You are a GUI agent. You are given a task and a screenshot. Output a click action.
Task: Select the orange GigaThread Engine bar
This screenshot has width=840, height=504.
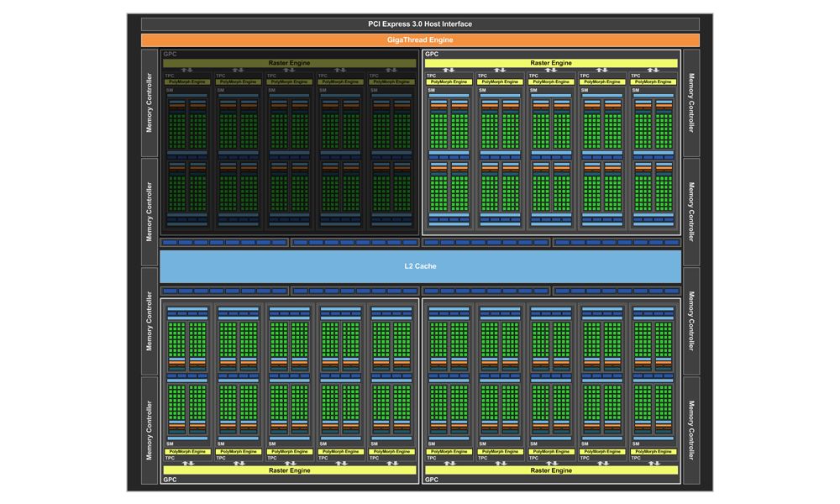point(420,39)
